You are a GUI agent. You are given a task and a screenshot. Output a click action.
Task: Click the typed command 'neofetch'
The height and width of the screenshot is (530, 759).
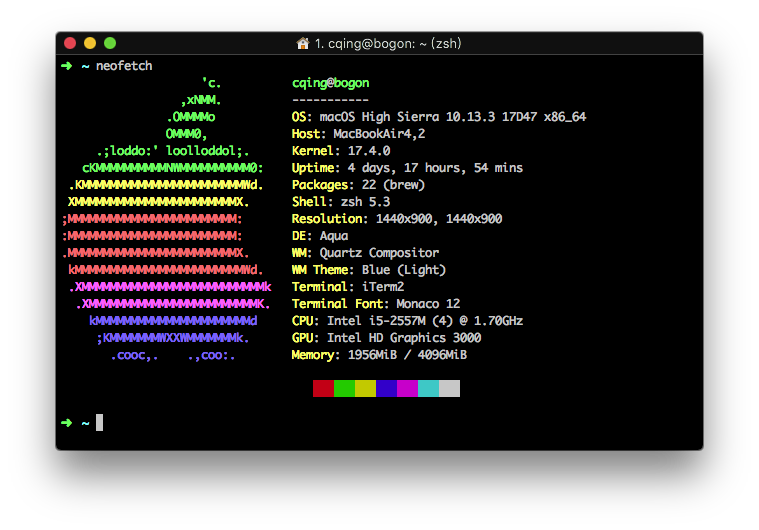pos(124,66)
